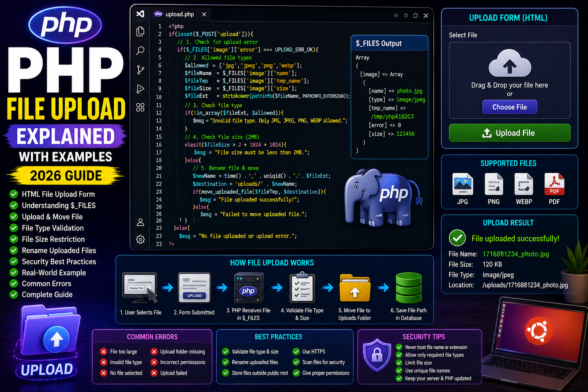Image resolution: width=588 pixels, height=392 pixels.
Task: Click the image/jpeg type value in $_FILES Output
Action: click(x=411, y=100)
